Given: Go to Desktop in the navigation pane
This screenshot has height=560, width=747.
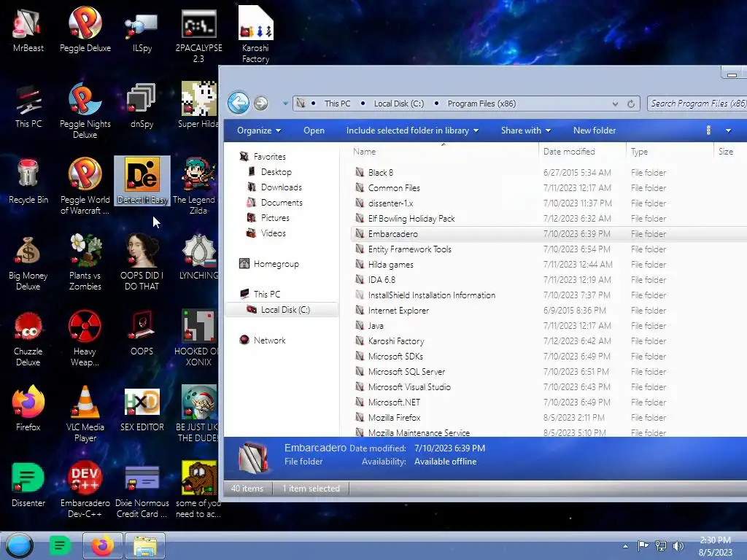Looking at the screenshot, I should point(276,172).
